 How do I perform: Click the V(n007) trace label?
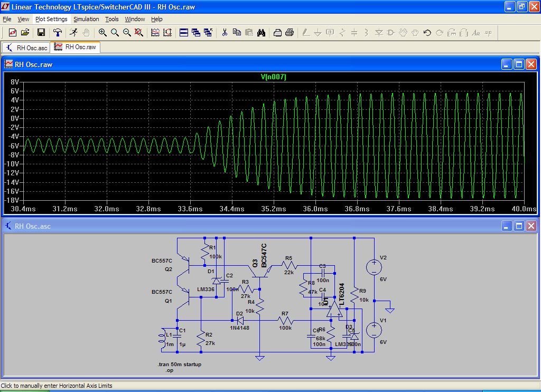pos(273,77)
